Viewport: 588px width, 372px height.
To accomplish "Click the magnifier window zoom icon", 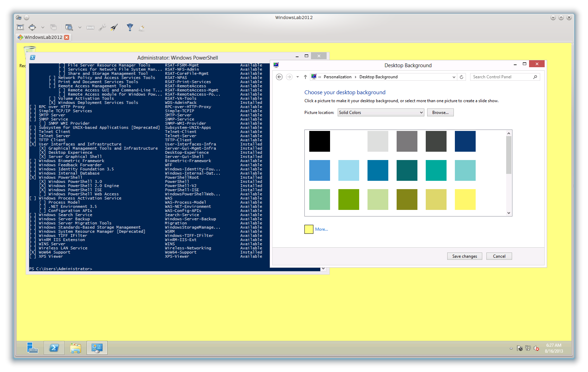I will coord(69,27).
